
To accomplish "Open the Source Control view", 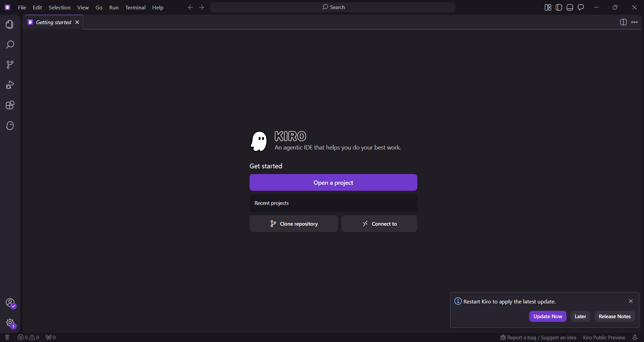I will click(x=10, y=65).
